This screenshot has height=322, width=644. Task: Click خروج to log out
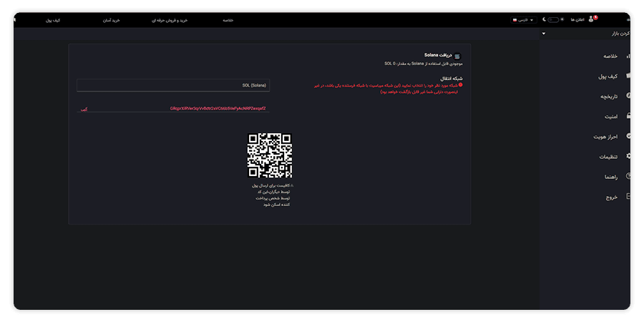coord(612,197)
